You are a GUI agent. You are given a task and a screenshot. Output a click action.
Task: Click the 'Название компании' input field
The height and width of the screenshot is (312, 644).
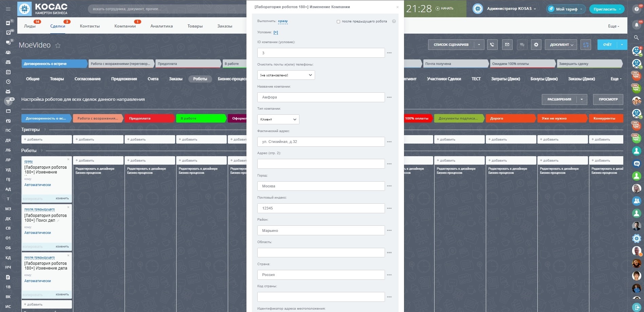[321, 97]
